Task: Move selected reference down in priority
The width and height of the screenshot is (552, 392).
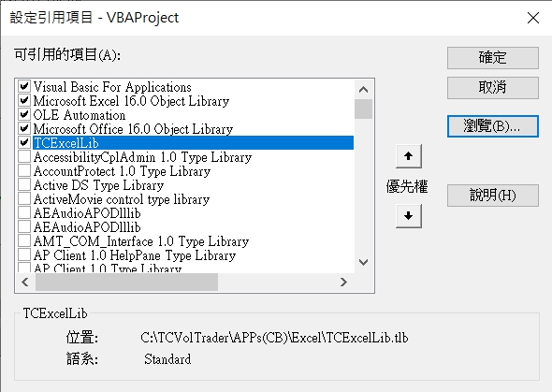Action: pyautogui.click(x=408, y=216)
